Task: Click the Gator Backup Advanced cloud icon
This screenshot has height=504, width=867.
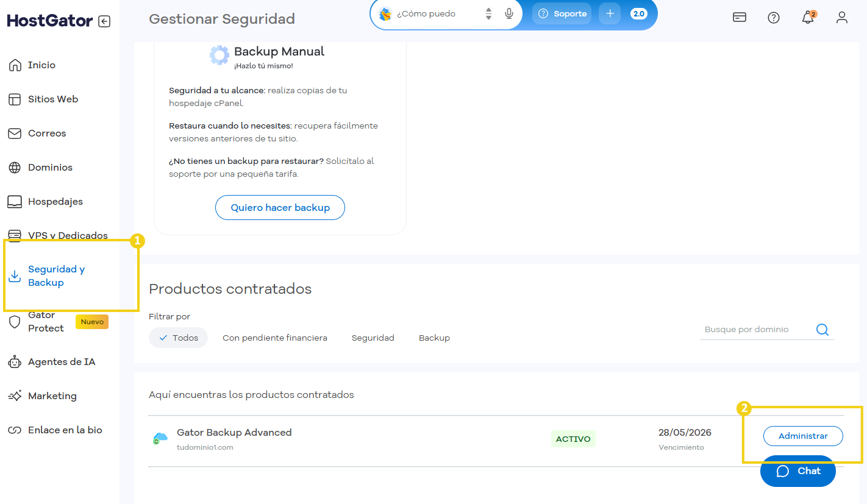Action: pyautogui.click(x=160, y=438)
